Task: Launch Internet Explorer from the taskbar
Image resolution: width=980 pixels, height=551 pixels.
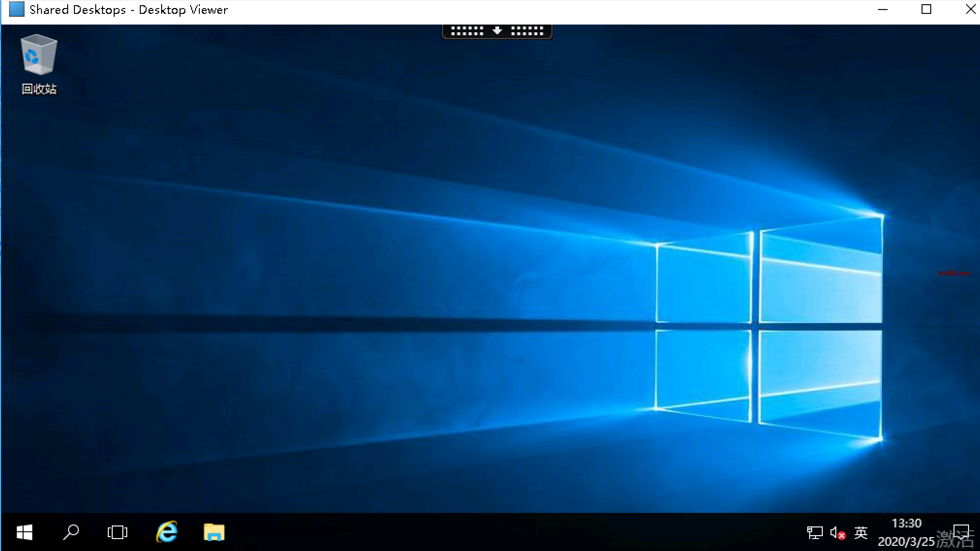Action: click(167, 532)
